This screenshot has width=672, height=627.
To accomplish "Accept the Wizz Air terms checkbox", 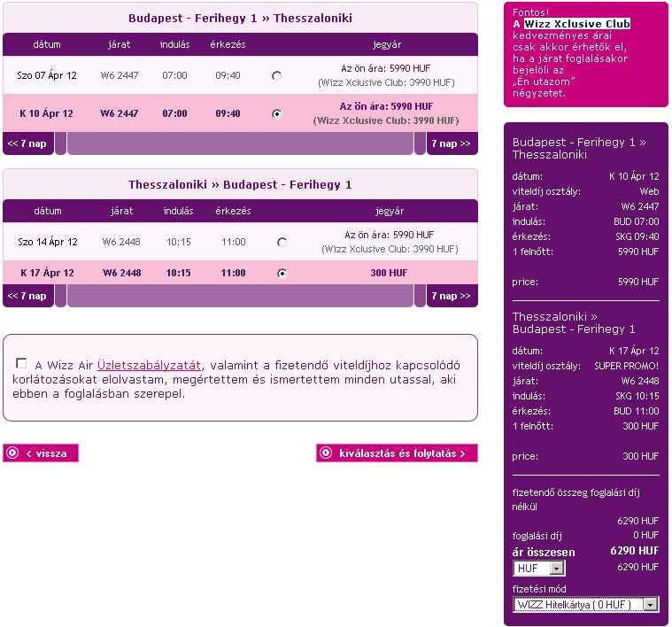I will 21,363.
